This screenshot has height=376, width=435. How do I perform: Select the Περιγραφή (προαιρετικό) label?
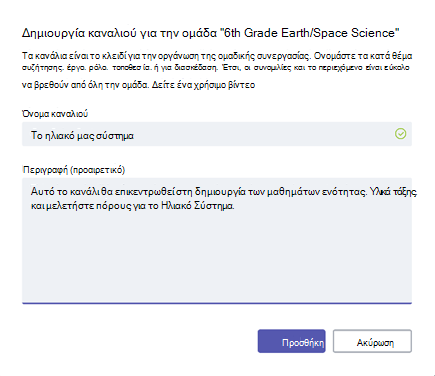(x=74, y=170)
